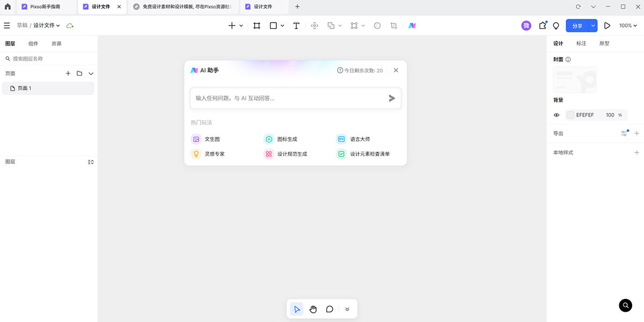Screen dimensions: 644x322
Task: Open the hamburger main menu
Action: click(x=7, y=25)
